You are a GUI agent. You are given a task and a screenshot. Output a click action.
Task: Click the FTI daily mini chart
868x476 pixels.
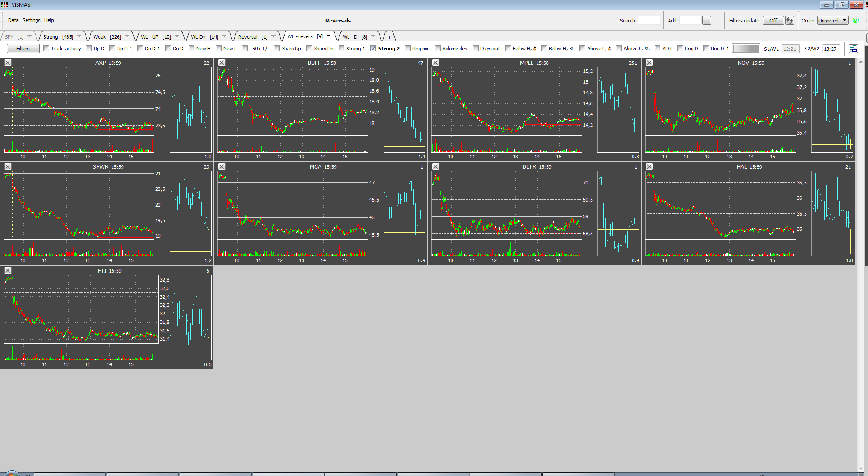point(190,318)
